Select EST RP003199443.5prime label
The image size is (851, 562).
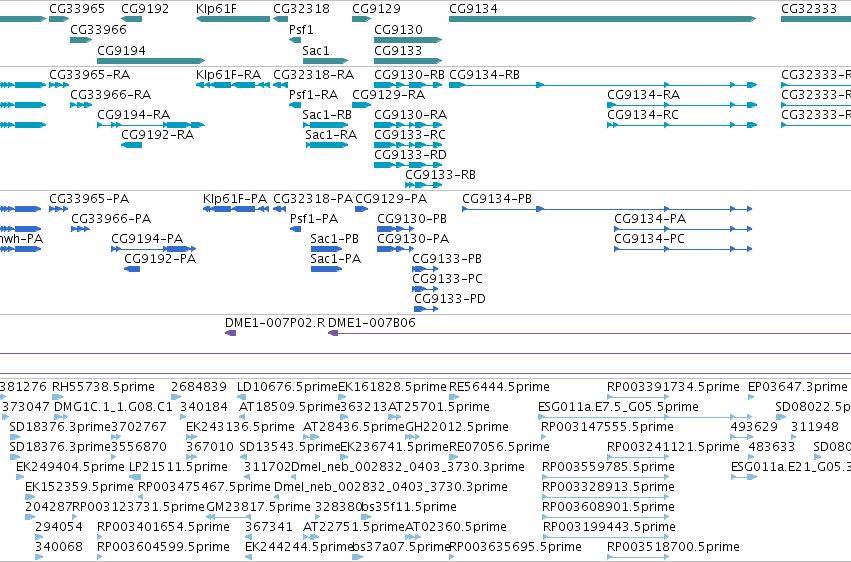click(x=609, y=527)
